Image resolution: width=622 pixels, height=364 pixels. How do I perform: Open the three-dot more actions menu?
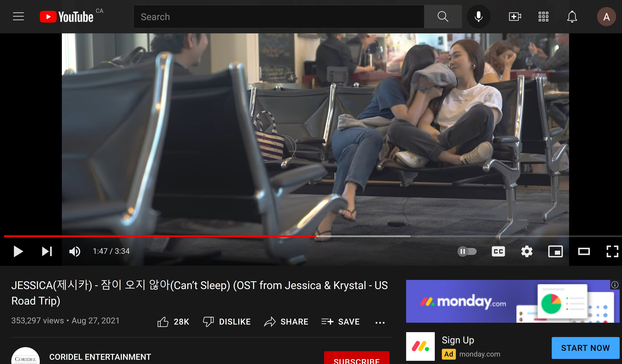380,322
